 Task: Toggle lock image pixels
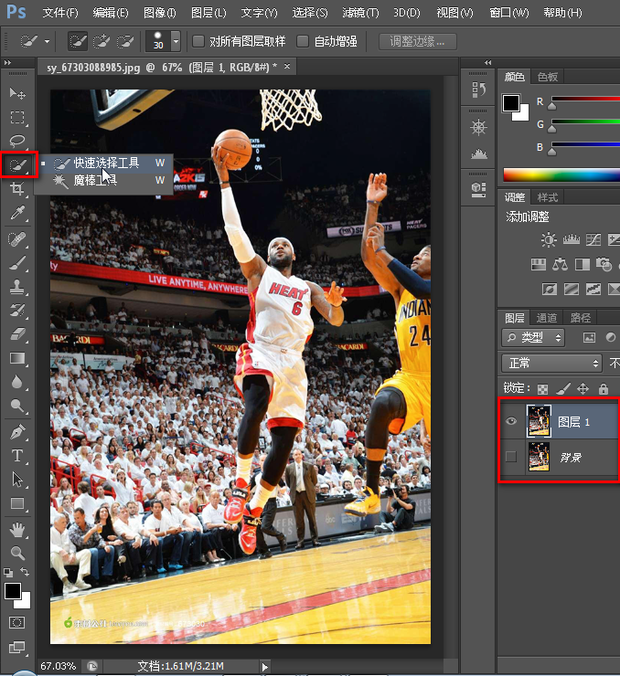[x=563, y=389]
